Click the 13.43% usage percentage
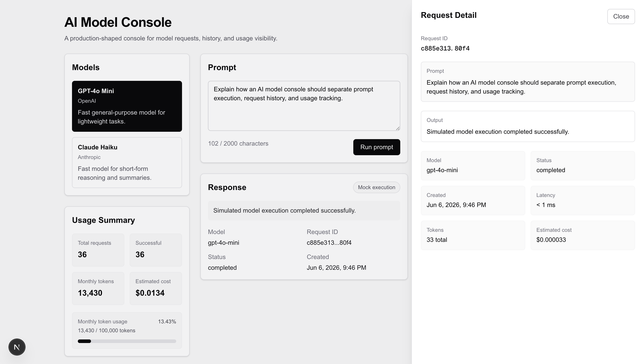The image size is (644, 364). tap(167, 322)
